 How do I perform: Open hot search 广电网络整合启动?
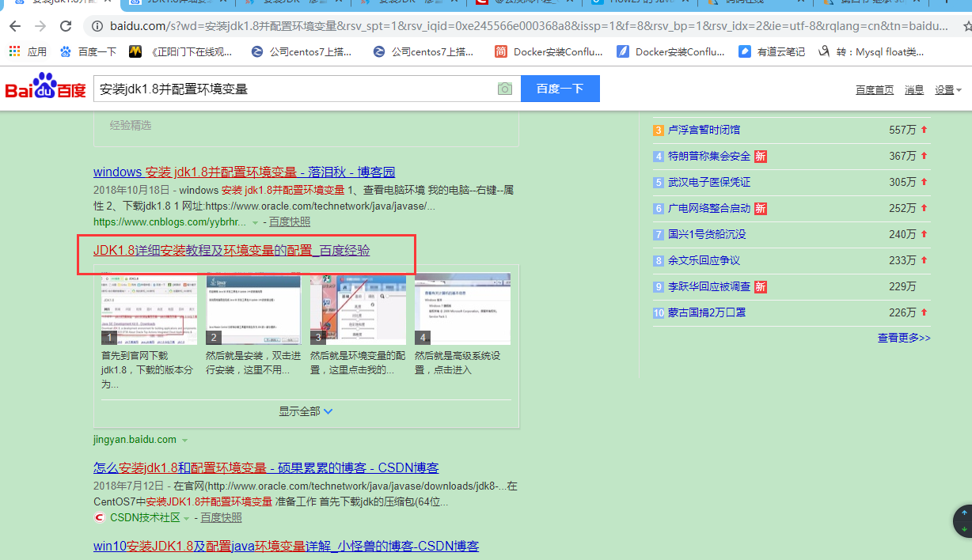[709, 208]
